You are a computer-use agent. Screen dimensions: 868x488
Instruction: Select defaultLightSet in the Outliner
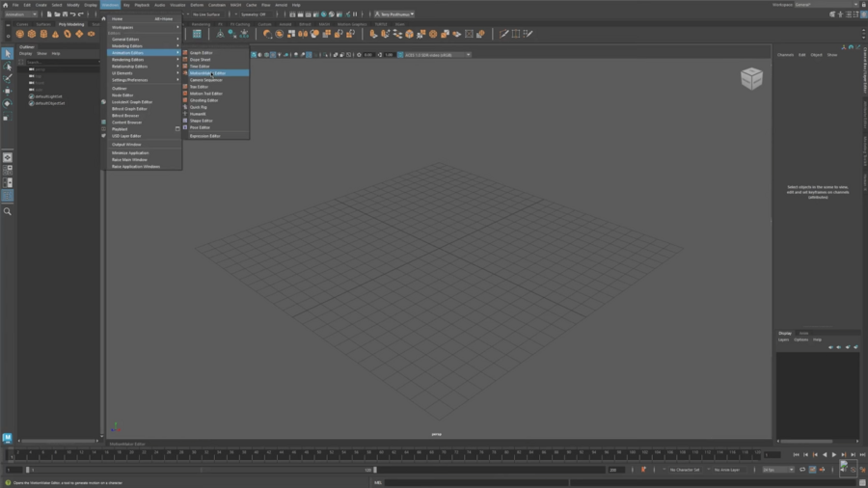(x=49, y=96)
